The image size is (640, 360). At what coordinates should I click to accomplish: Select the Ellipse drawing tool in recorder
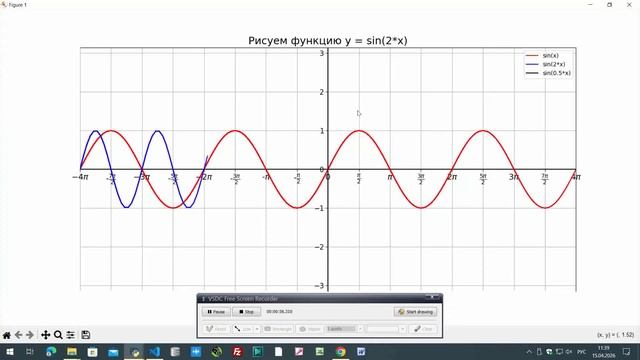pos(309,329)
